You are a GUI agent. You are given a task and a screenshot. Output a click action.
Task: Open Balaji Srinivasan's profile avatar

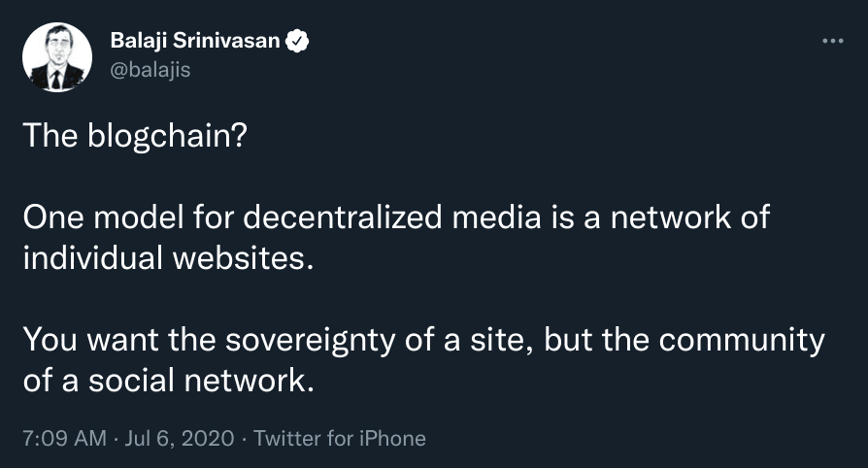coord(57,57)
